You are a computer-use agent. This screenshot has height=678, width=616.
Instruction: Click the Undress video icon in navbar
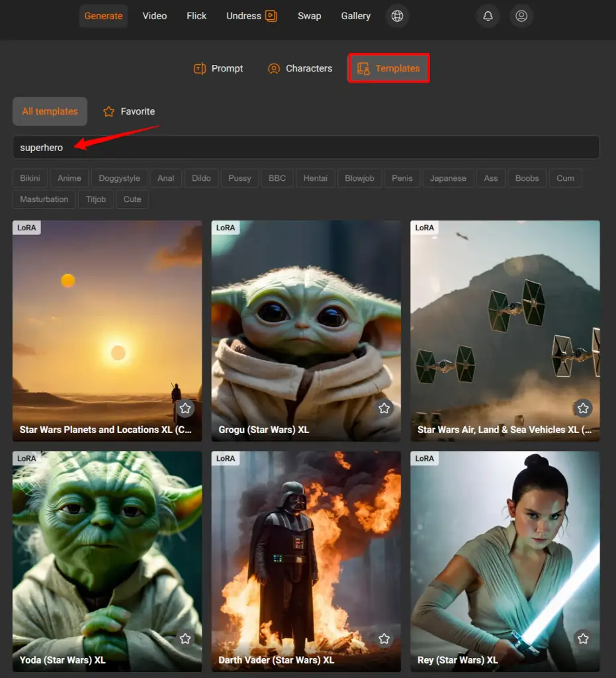pyautogui.click(x=271, y=15)
